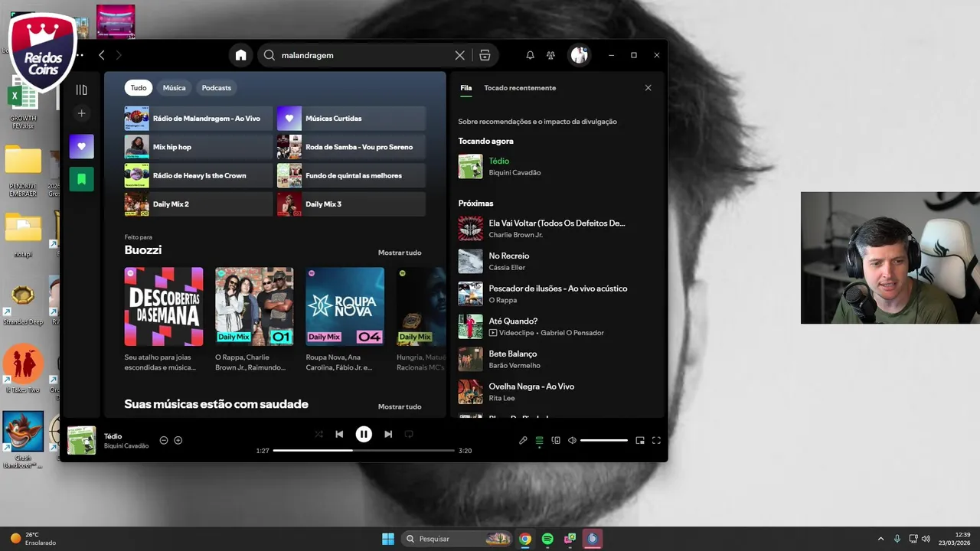Go to Spotify Home
The height and width of the screenshot is (551, 980).
[x=240, y=55]
